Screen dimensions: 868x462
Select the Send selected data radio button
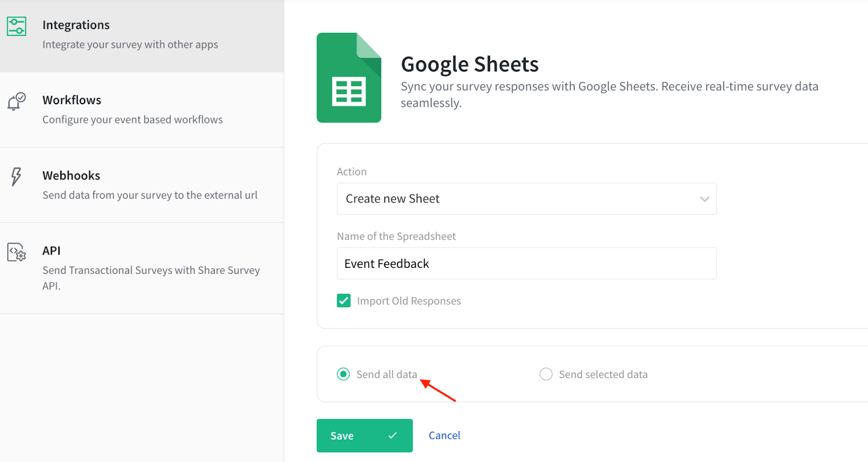(x=546, y=374)
